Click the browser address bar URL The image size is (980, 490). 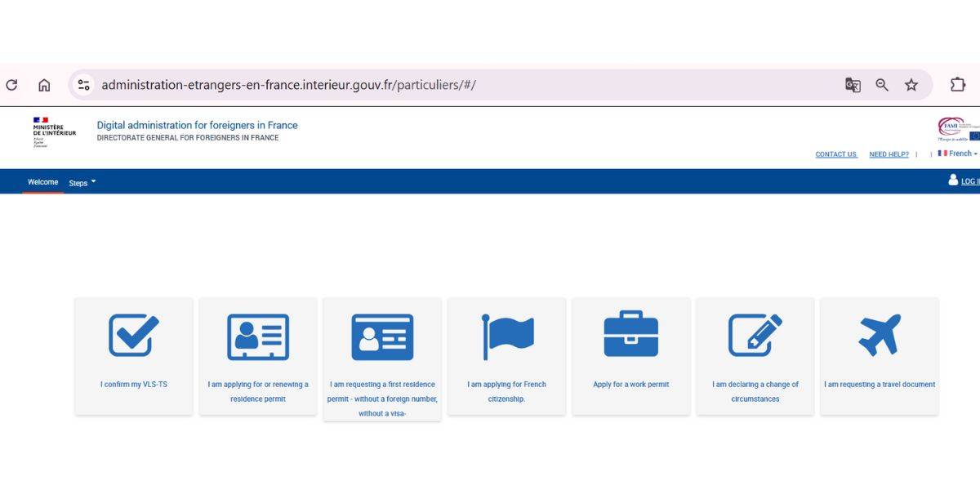pyautogui.click(x=288, y=85)
